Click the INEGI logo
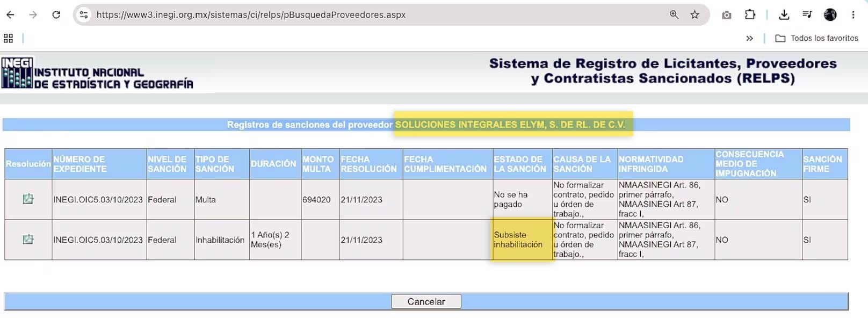The height and width of the screenshot is (333, 868). pos(97,73)
